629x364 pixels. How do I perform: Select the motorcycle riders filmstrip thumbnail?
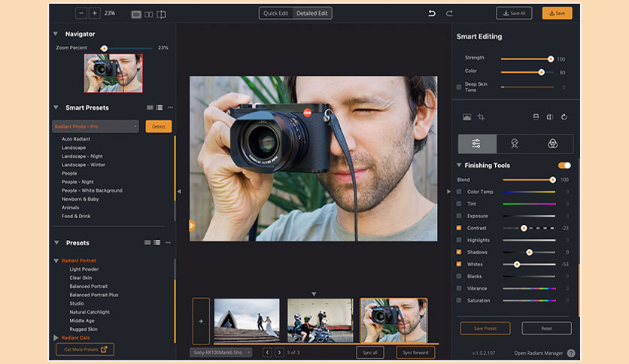point(321,320)
